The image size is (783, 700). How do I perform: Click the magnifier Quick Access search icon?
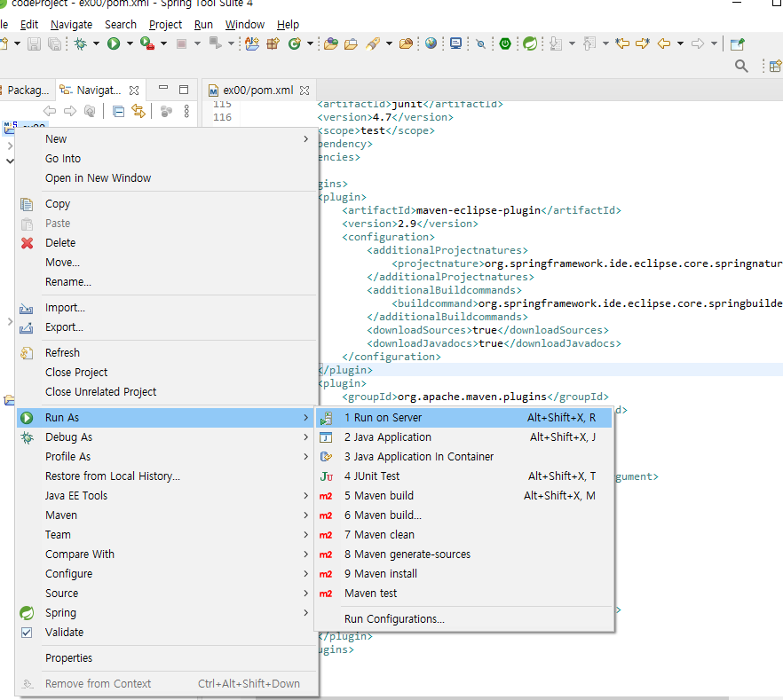741,66
